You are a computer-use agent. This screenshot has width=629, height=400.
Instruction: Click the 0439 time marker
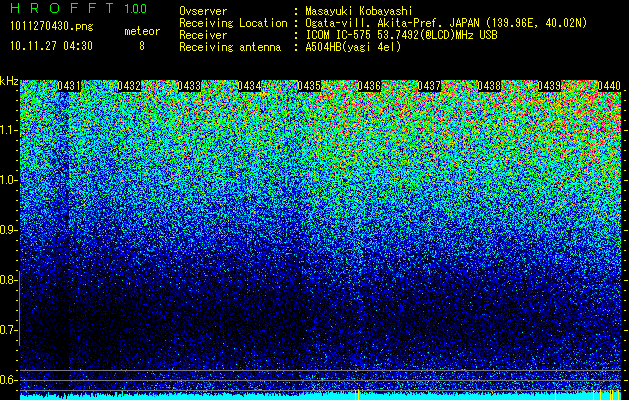549,86
